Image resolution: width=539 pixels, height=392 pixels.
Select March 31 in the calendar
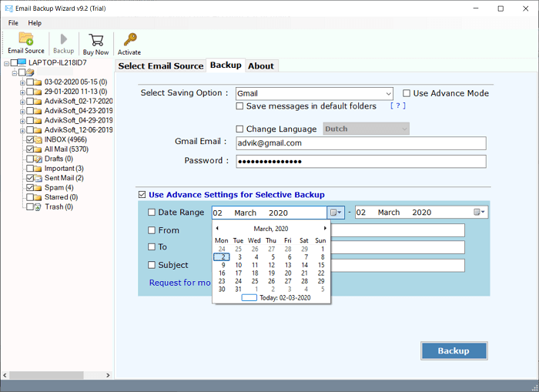[x=238, y=289]
